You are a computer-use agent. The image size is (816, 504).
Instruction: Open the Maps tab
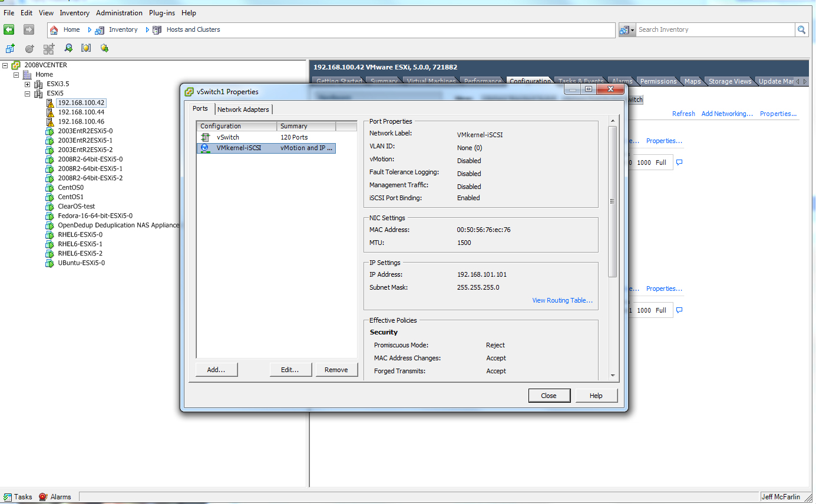[692, 81]
